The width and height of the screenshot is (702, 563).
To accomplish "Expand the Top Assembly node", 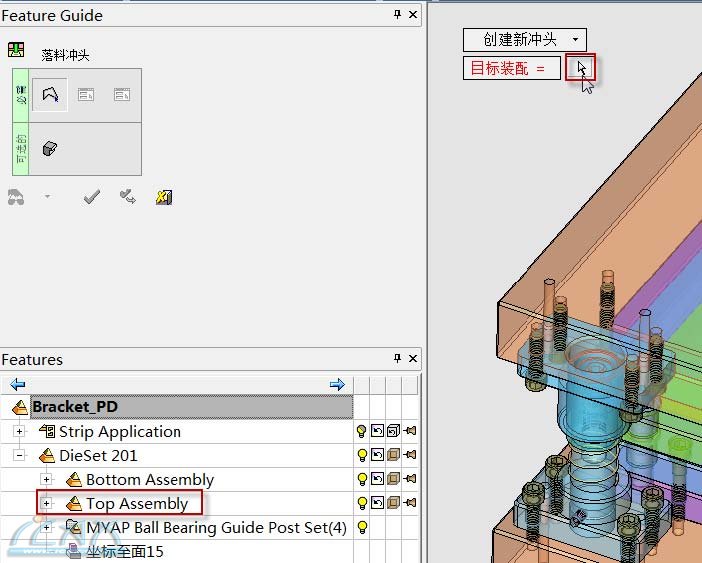I will pos(47,503).
